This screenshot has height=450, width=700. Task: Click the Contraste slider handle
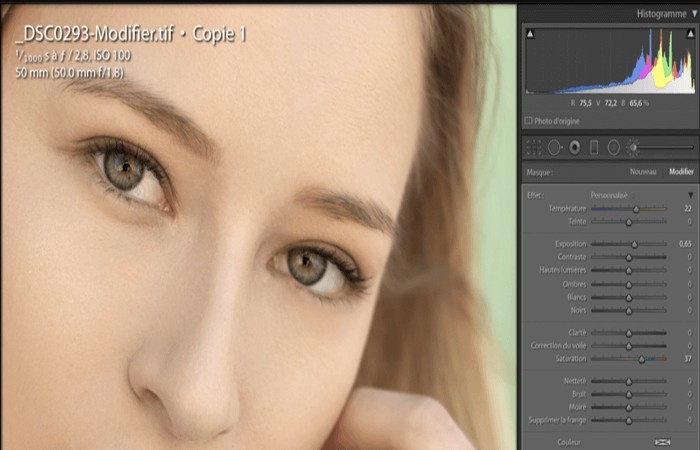[629, 257]
